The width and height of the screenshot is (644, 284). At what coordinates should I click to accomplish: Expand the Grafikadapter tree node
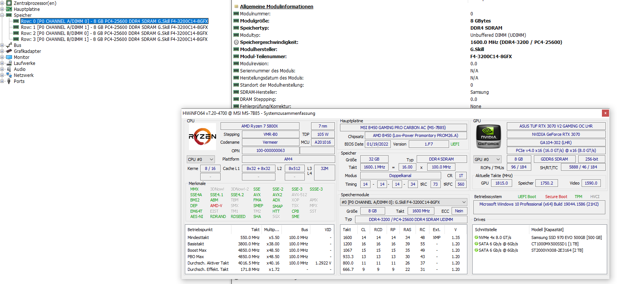[x=2, y=51]
